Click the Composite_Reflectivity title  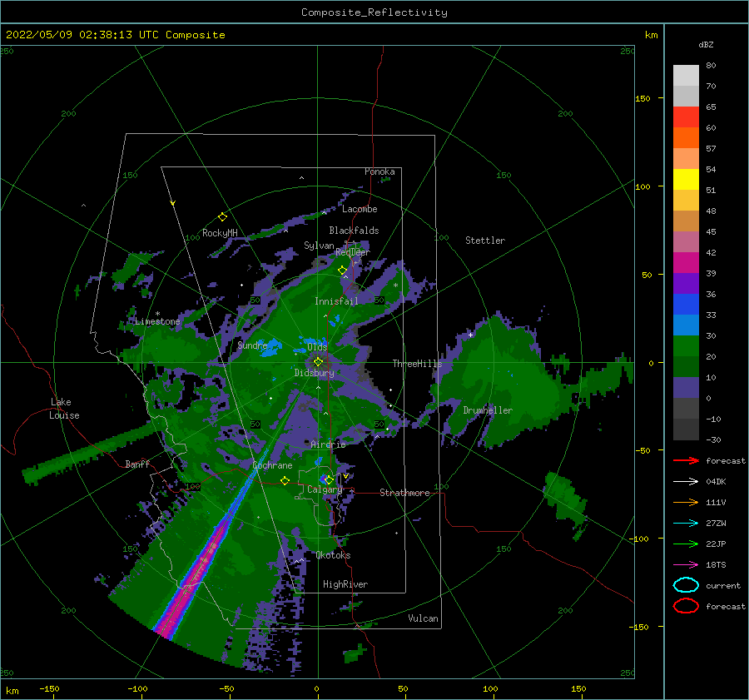point(374,12)
